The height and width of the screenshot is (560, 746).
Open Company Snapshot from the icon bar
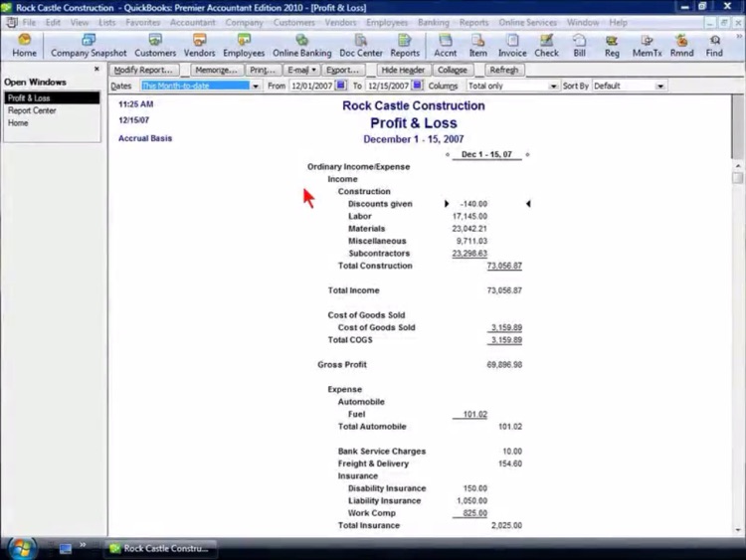(89, 46)
